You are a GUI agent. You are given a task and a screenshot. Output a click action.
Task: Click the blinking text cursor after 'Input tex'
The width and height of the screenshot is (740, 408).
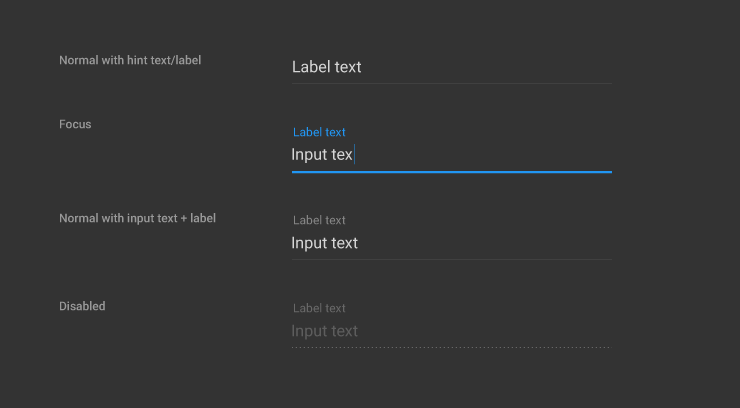355,155
